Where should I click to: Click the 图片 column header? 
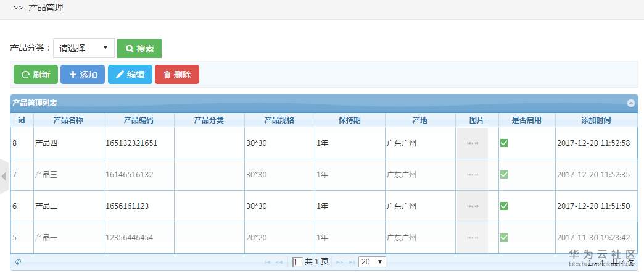point(476,120)
